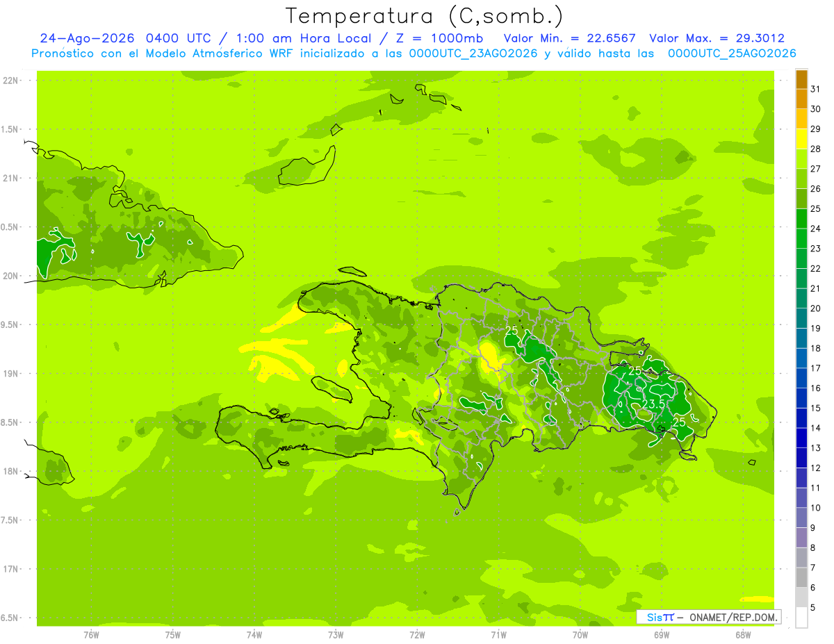Click the 24-Ago-2026 date text
This screenshot has width=834, height=644.
pos(87,38)
